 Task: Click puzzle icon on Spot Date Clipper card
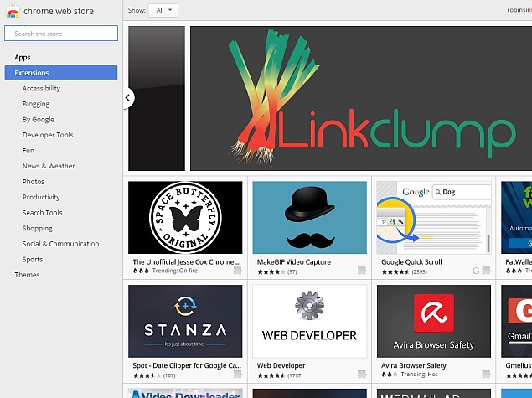pos(238,374)
